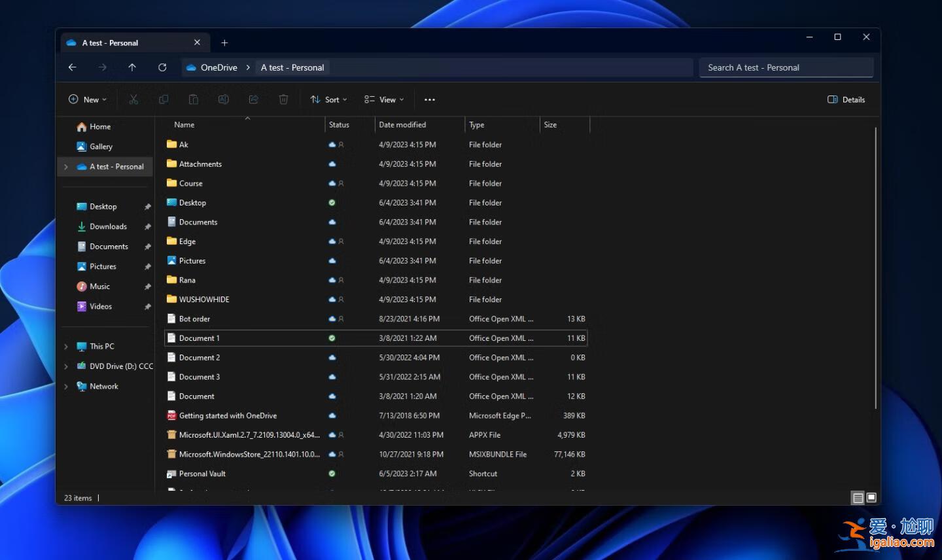Click the Cut scissors icon
The height and width of the screenshot is (560, 942).
tap(133, 99)
